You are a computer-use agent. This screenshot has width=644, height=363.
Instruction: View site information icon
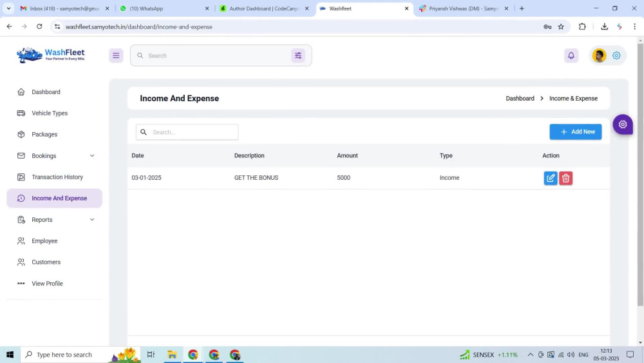[x=57, y=26]
